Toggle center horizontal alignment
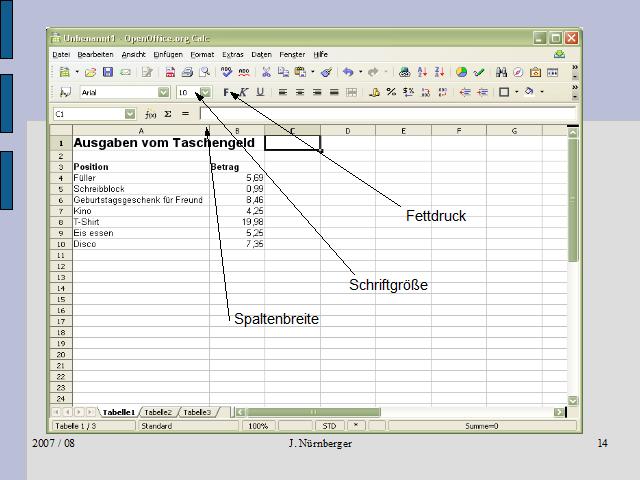The height and width of the screenshot is (480, 640). tap(300, 92)
